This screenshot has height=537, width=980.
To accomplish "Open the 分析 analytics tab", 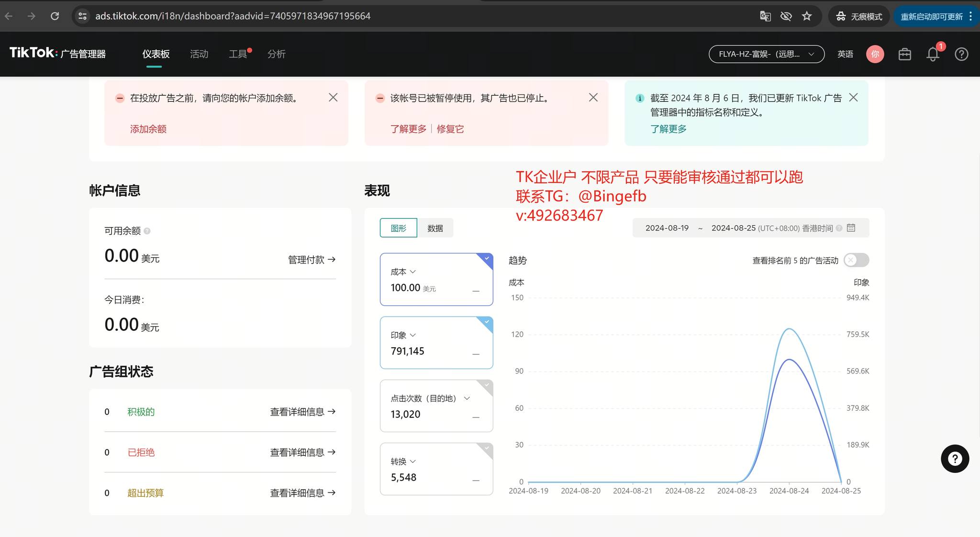I will (277, 54).
